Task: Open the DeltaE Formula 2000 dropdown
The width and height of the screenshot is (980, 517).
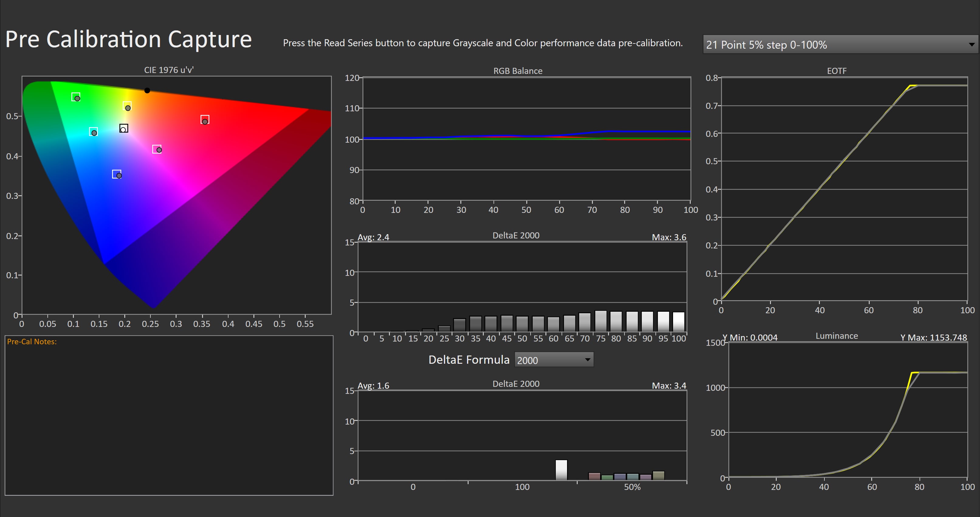Action: click(554, 360)
